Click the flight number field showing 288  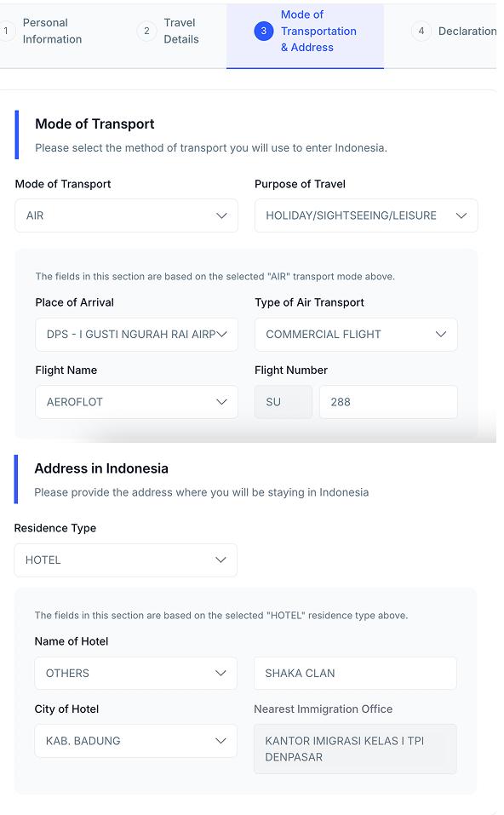(x=388, y=402)
